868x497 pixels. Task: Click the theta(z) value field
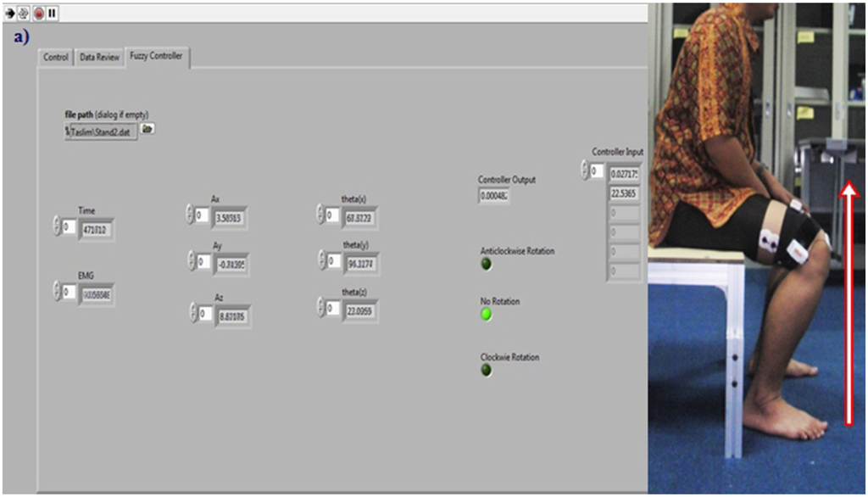[360, 310]
